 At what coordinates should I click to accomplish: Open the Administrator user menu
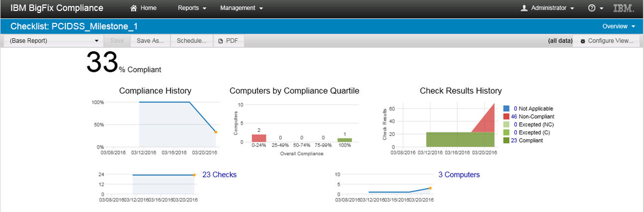coord(547,8)
